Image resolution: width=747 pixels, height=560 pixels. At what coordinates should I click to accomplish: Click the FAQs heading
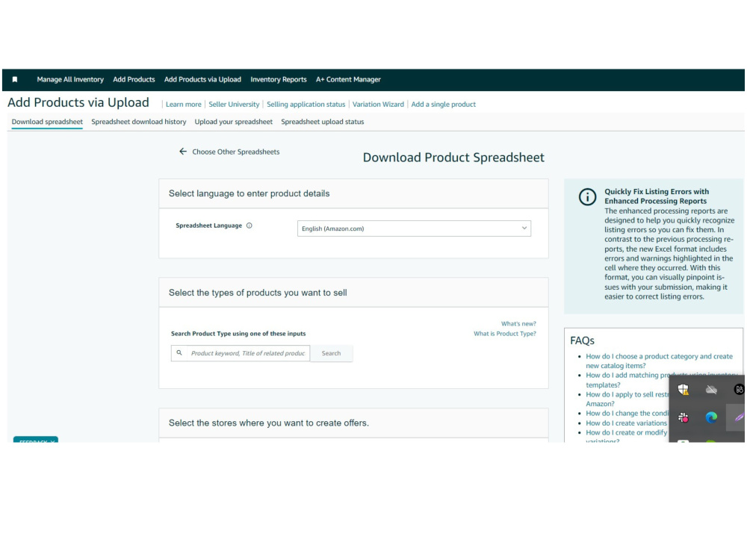pos(582,340)
